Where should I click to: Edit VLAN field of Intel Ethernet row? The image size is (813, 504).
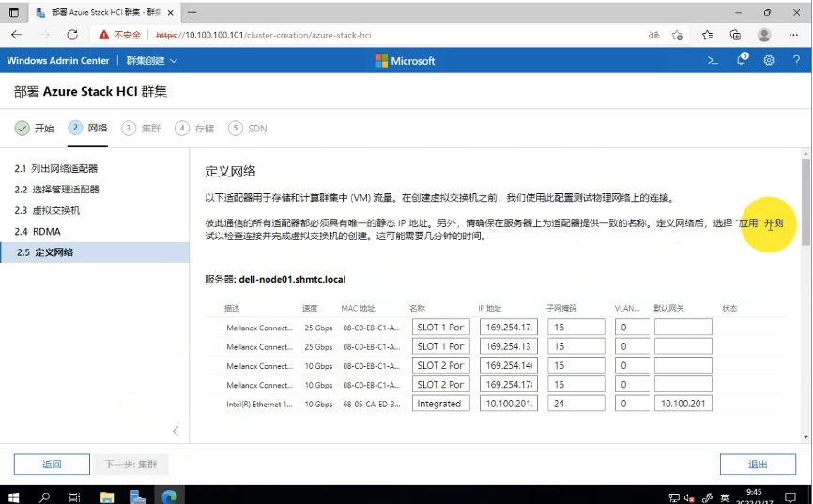tap(632, 404)
